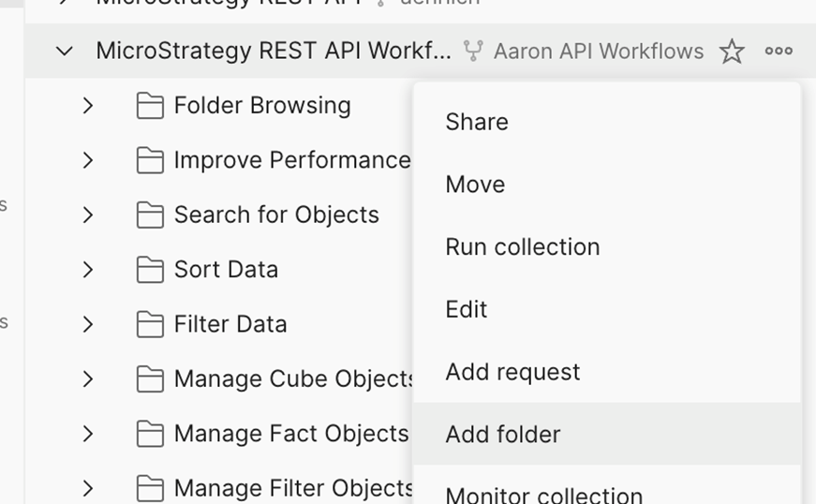
Task: Click the Search for Objects folder icon
Action: (x=150, y=215)
